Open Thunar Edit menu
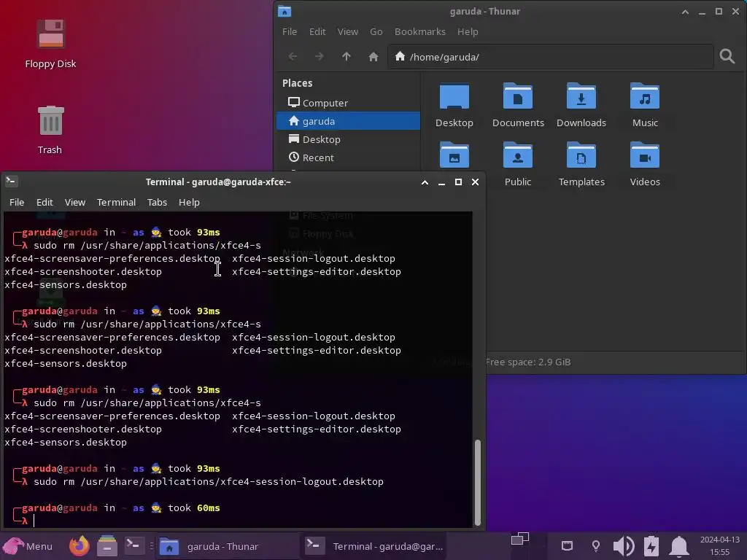The width and height of the screenshot is (747, 560). pos(317,31)
